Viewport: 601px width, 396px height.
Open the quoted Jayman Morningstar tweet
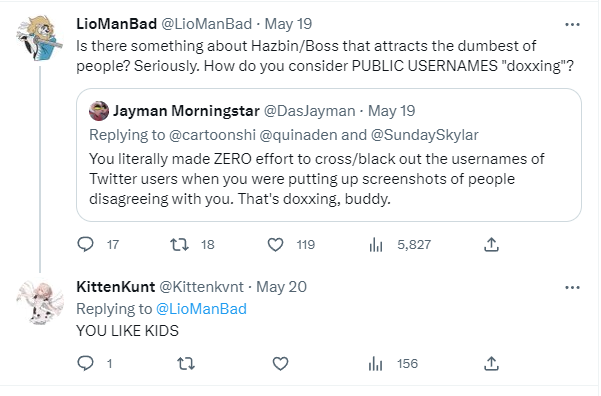point(329,155)
